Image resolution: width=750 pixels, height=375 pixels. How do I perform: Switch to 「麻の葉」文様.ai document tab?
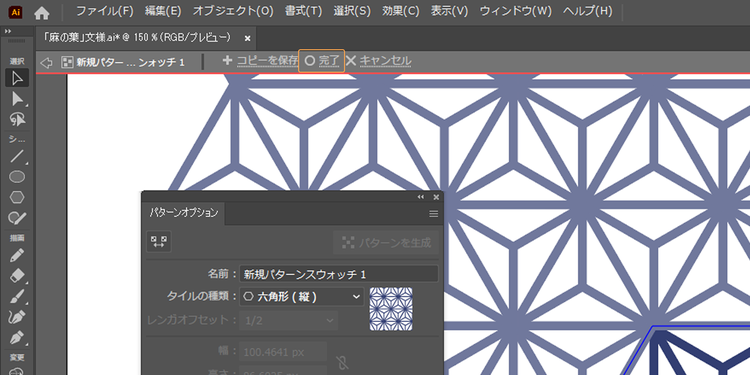137,38
